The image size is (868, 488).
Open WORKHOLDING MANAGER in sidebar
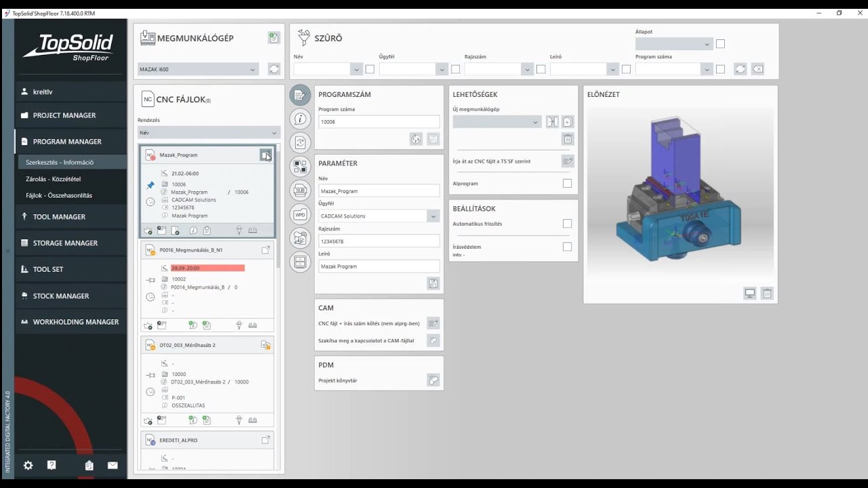(71, 322)
